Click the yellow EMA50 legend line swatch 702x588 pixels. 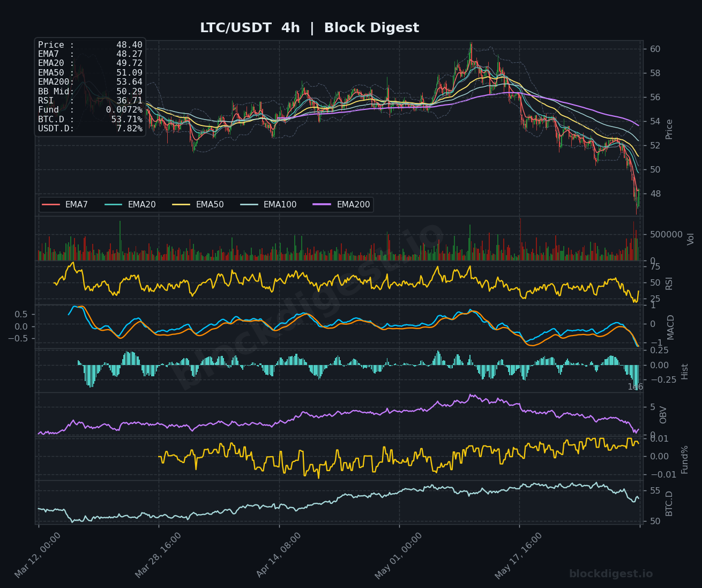182,205
